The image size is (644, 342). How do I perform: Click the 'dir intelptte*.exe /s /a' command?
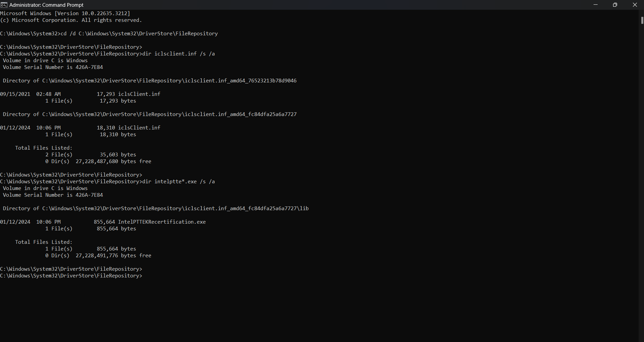coord(179,182)
